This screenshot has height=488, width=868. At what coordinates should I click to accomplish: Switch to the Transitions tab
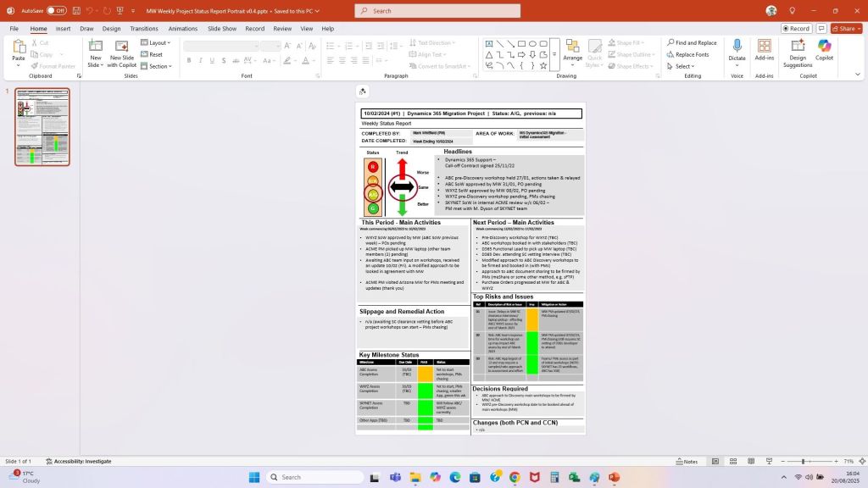pyautogui.click(x=143, y=28)
